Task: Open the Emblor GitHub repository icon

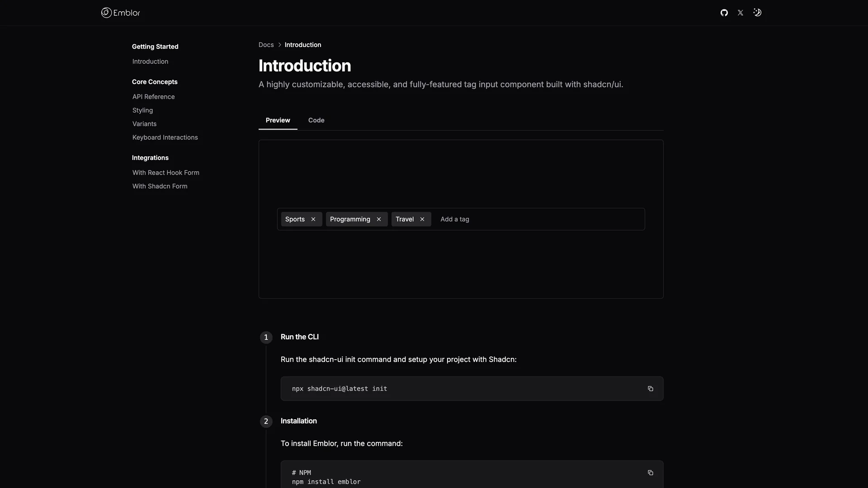Action: pos(724,12)
